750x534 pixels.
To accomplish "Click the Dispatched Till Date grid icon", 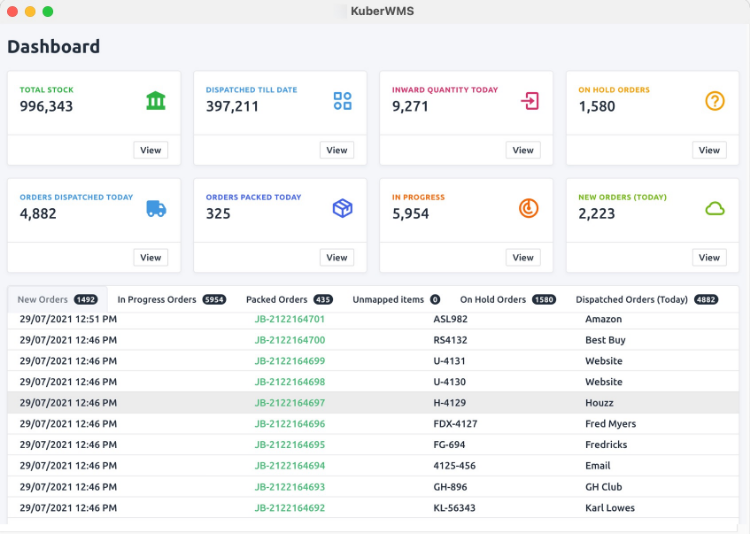I will pos(342,100).
